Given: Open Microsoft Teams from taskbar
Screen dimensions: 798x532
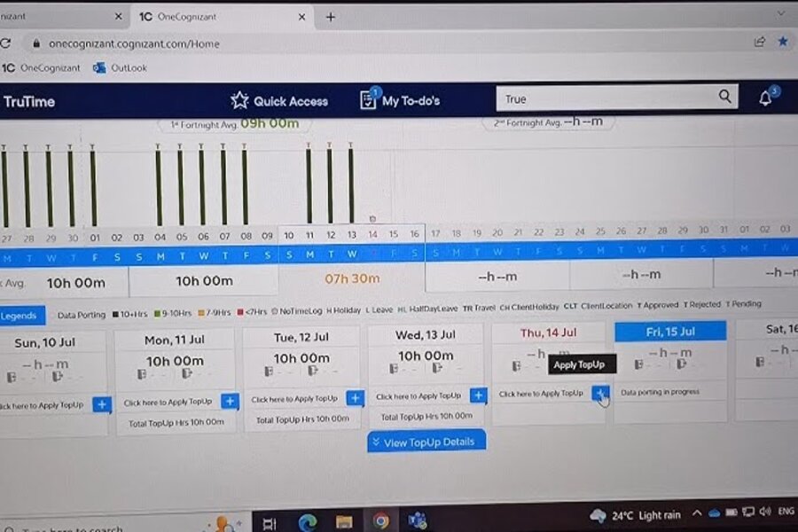Looking at the screenshot, I should click(418, 520).
